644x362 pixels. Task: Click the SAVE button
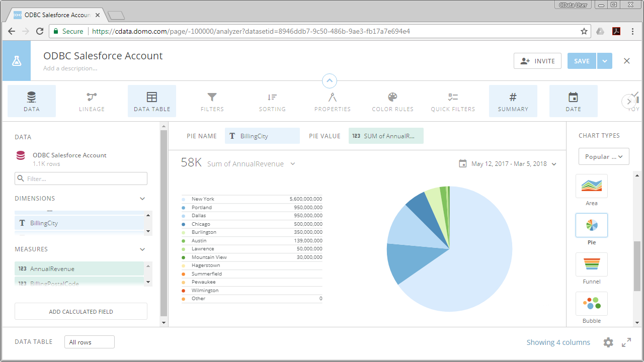point(581,60)
